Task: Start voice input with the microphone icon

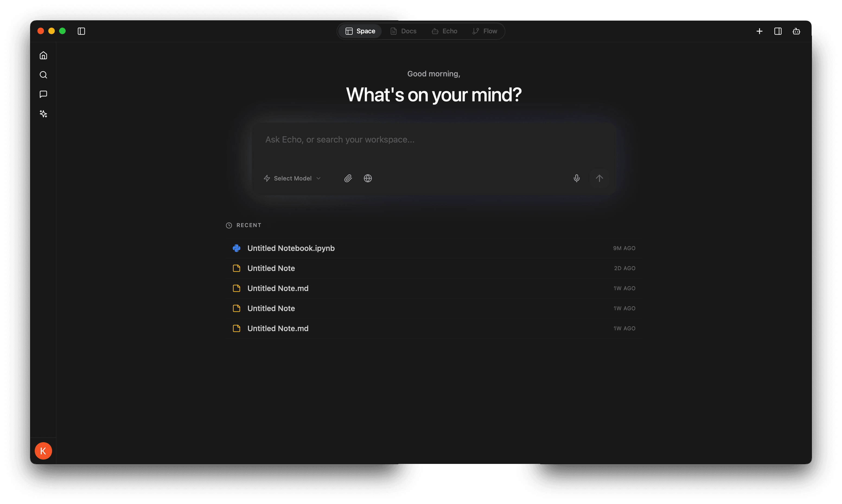Action: click(576, 178)
